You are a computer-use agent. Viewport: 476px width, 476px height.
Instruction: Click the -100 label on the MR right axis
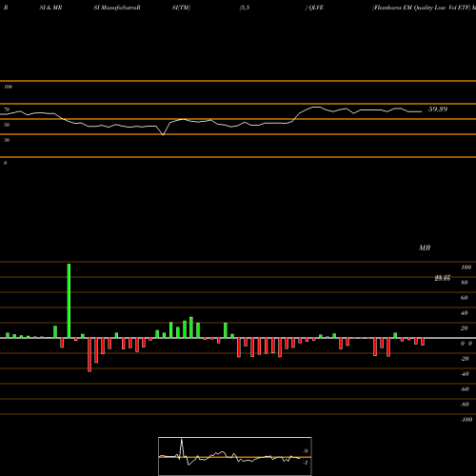(466, 420)
